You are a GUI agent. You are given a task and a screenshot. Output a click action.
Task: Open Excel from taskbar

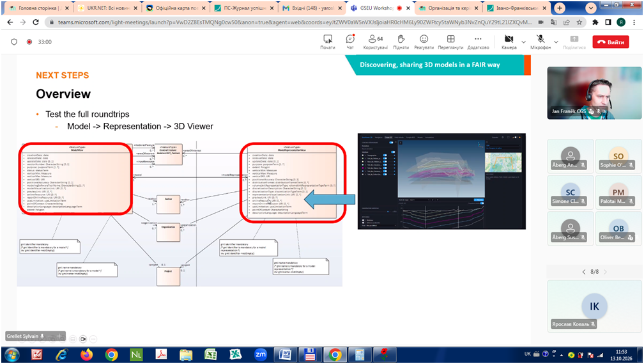click(211, 354)
